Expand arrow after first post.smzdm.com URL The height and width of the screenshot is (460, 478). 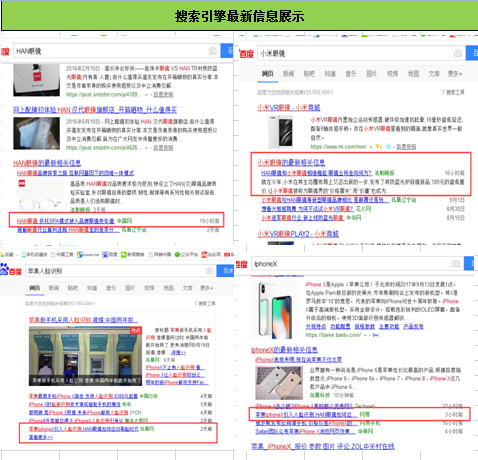tap(146, 95)
